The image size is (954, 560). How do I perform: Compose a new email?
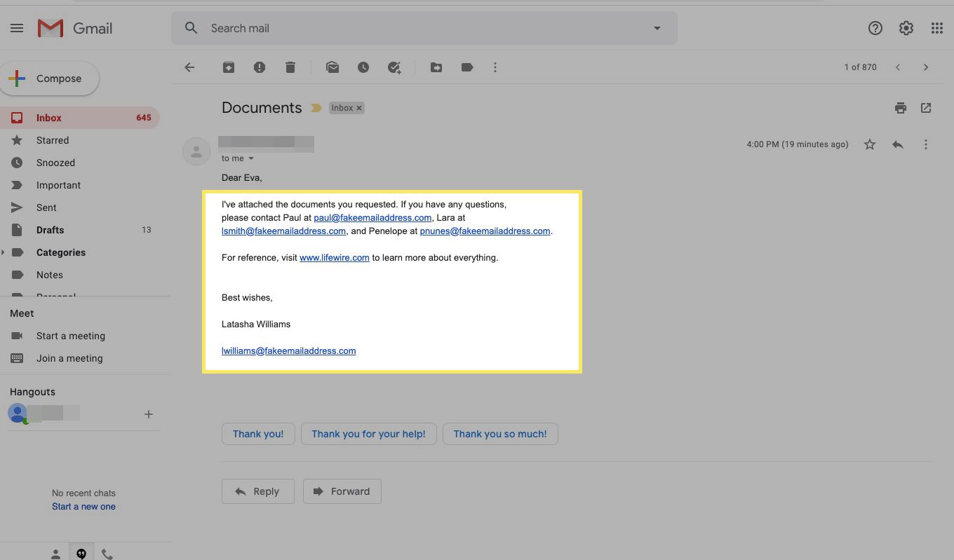pyautogui.click(x=49, y=78)
